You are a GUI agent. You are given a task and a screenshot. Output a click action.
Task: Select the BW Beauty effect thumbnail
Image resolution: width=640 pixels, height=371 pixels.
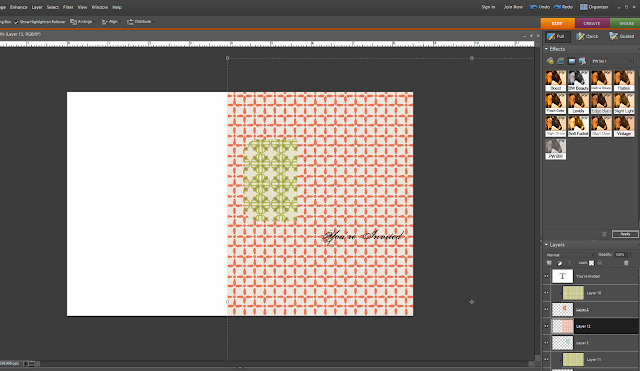578,80
